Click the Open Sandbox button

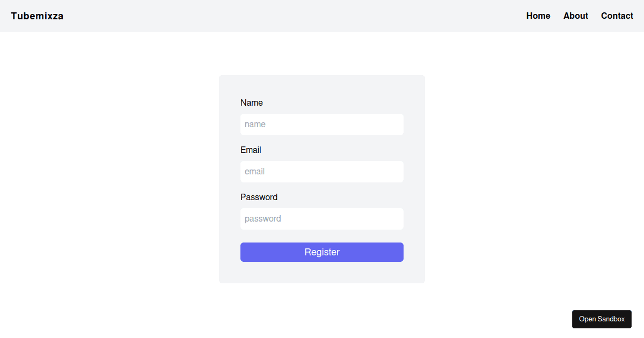pos(602,319)
